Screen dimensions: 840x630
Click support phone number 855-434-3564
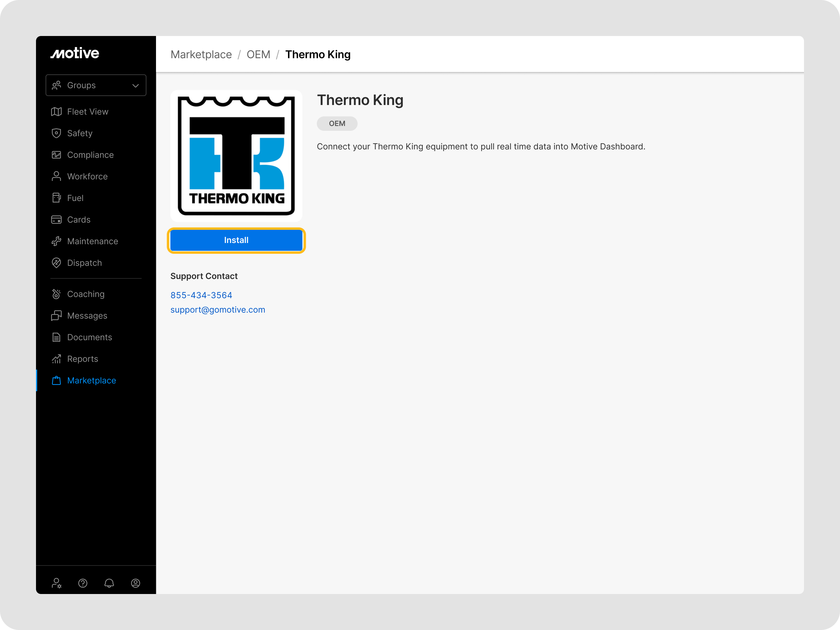201,295
